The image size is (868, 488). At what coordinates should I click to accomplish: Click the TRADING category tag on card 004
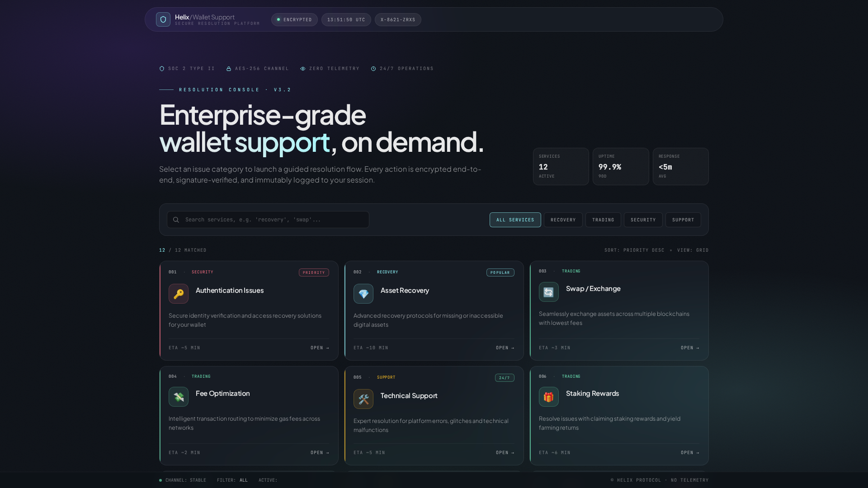click(201, 376)
